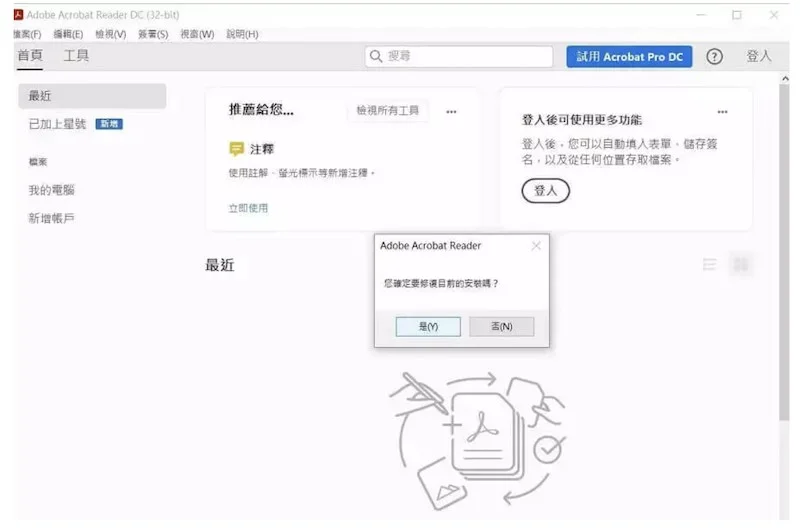Select 新增帳戶 in the sidebar
800x529 pixels.
(x=52, y=218)
